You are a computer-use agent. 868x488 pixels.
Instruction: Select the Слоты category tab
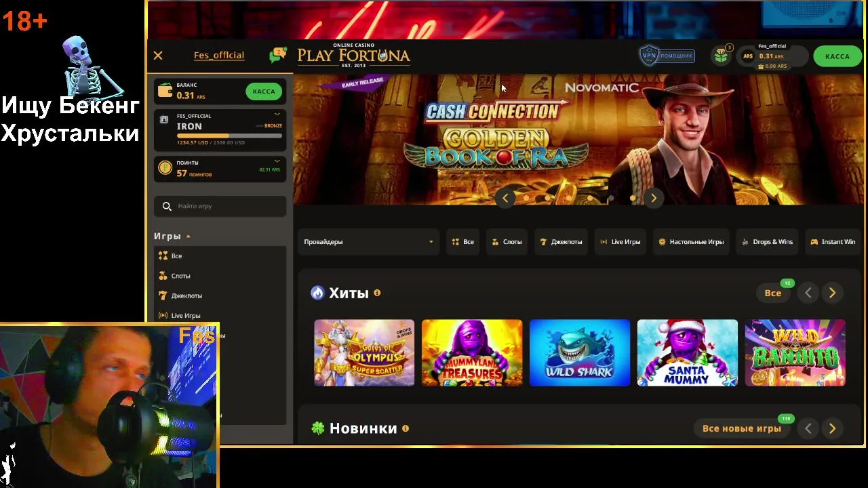pos(507,242)
